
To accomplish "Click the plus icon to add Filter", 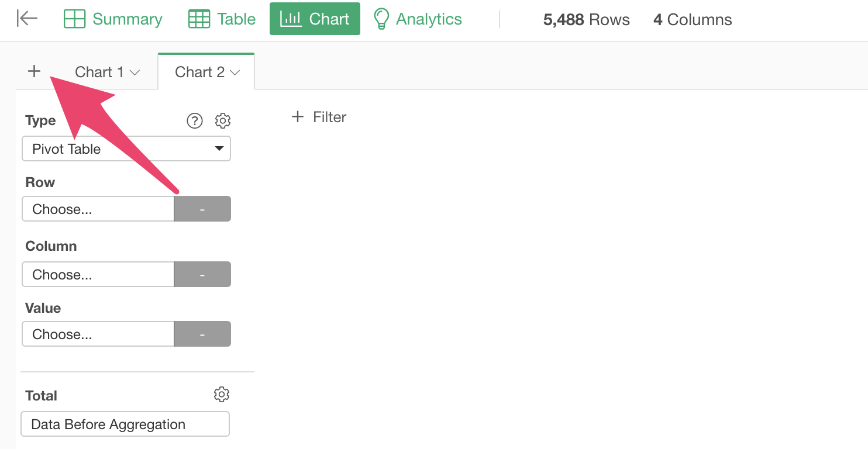I will [298, 117].
